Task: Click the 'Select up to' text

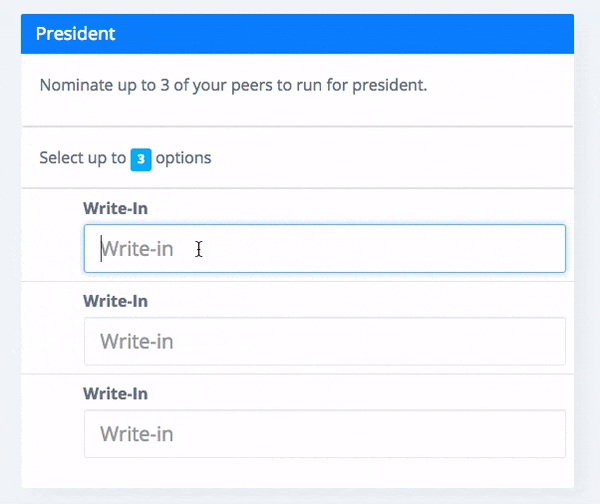Action: pyautogui.click(x=83, y=158)
